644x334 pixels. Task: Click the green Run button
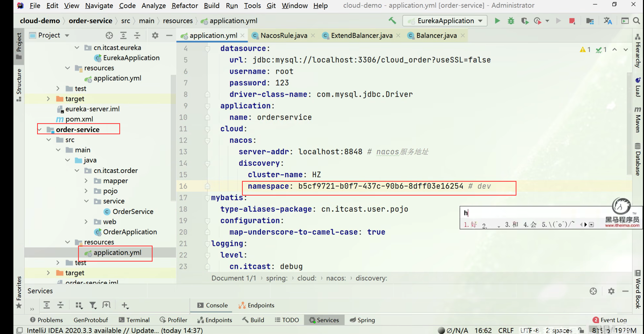(x=497, y=21)
